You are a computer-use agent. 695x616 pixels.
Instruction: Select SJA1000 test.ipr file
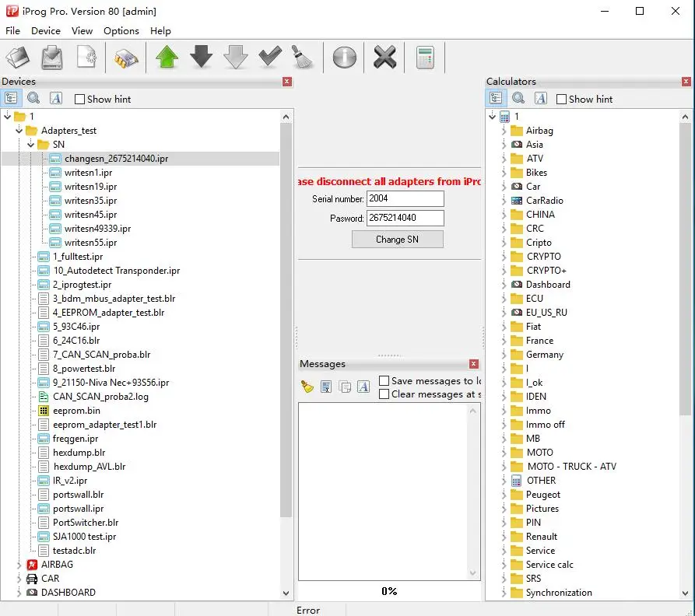tap(84, 537)
